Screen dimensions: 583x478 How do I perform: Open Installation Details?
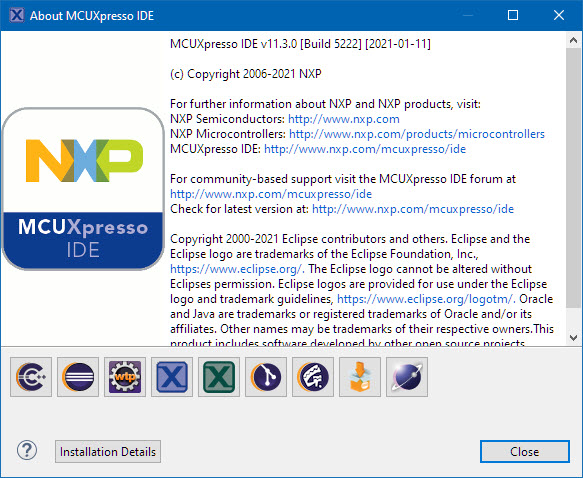108,452
